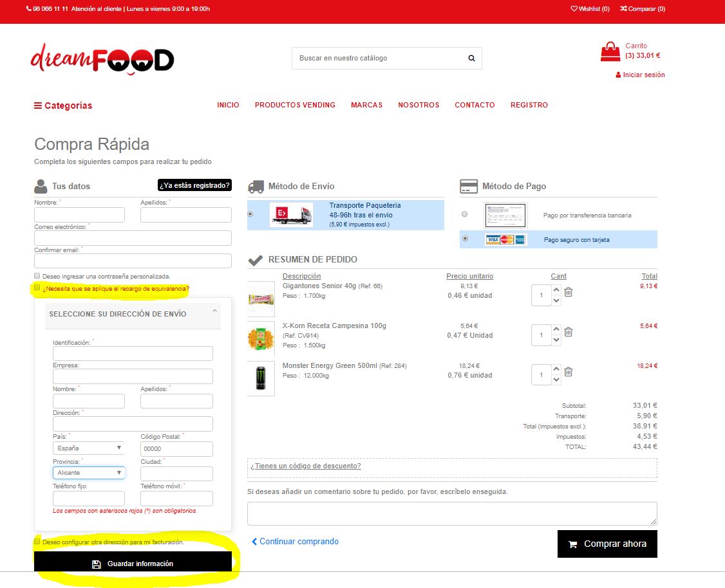Expand the discount code section
The image size is (725, 588).
pyautogui.click(x=306, y=466)
